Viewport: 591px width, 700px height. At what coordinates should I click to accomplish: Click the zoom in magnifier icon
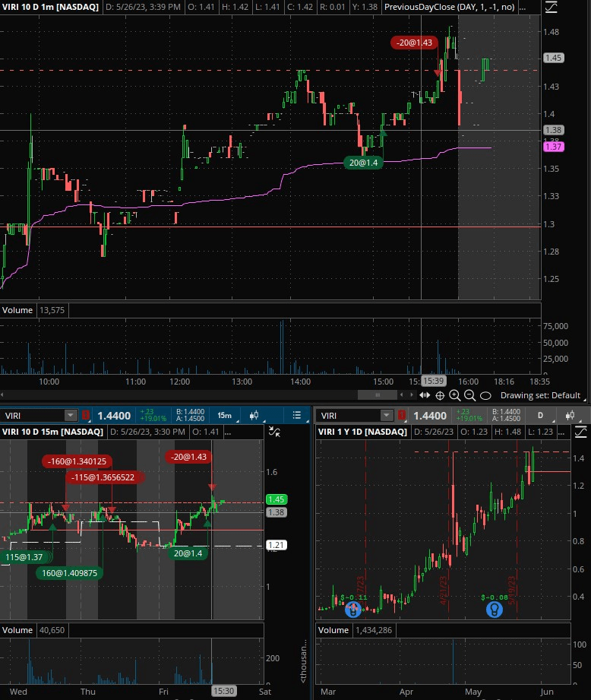454,395
